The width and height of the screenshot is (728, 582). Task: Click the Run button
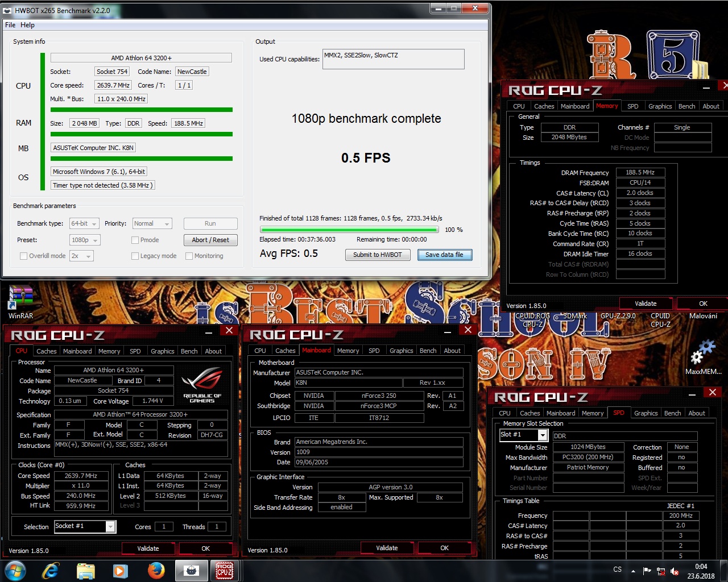pos(210,224)
